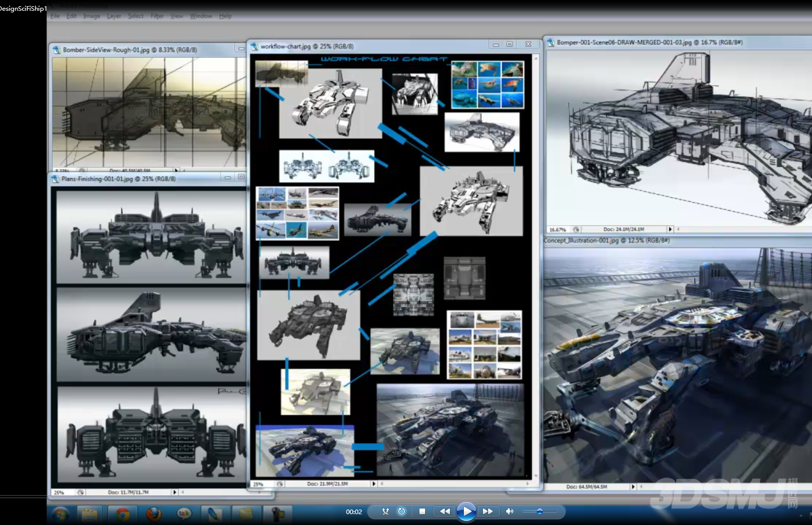Screen dimensions: 812x525
Task: Open Photoshop feather icon on taskbar
Action: tap(215, 514)
